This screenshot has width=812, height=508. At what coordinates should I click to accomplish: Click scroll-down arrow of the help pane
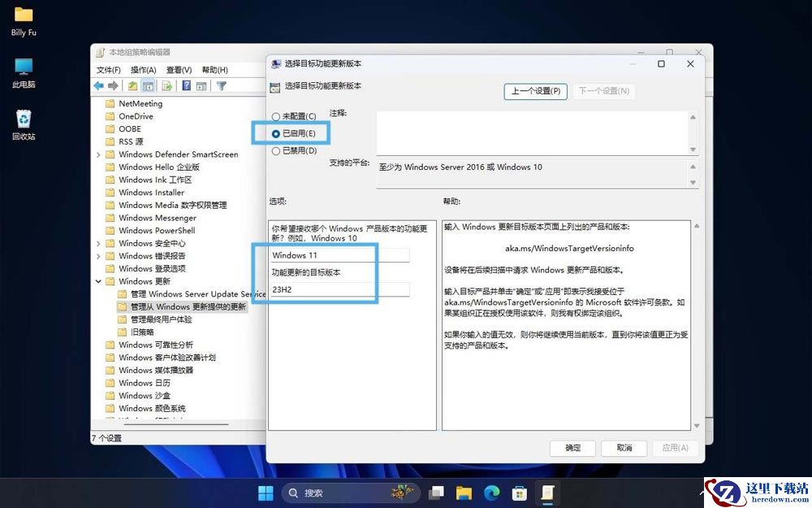697,426
